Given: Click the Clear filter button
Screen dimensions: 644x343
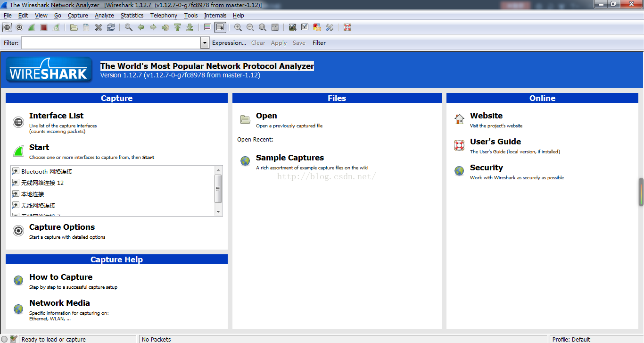Looking at the screenshot, I should [x=258, y=43].
